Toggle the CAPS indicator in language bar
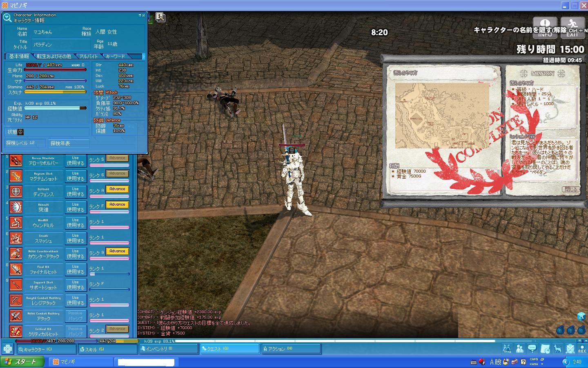Viewport: 588px width, 368px height. click(x=534, y=359)
